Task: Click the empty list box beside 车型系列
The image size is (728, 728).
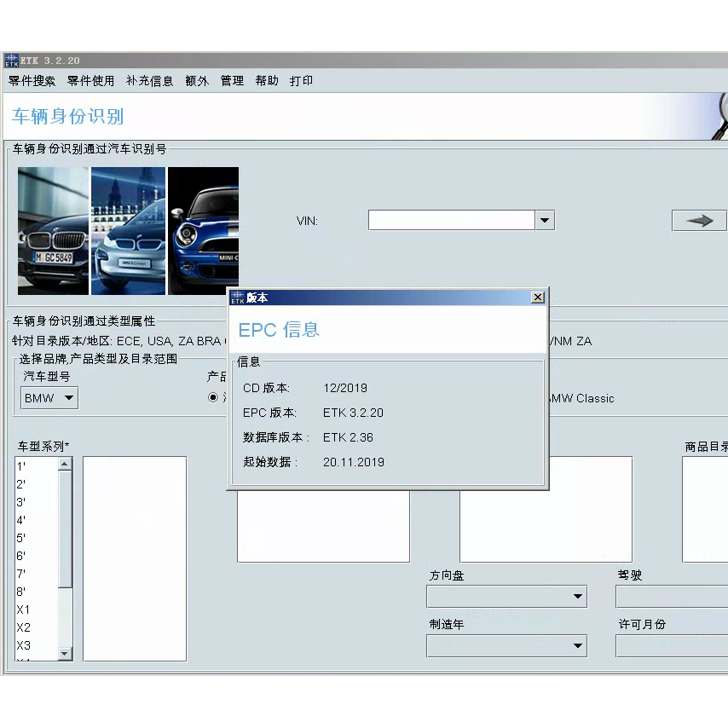Action: tap(135, 558)
